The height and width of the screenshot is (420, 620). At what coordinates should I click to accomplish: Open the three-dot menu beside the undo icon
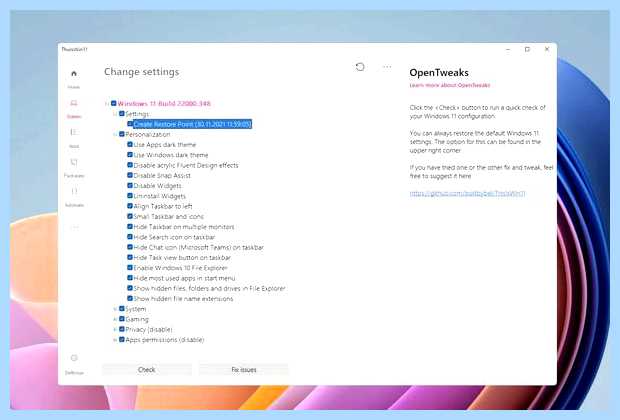click(x=387, y=67)
